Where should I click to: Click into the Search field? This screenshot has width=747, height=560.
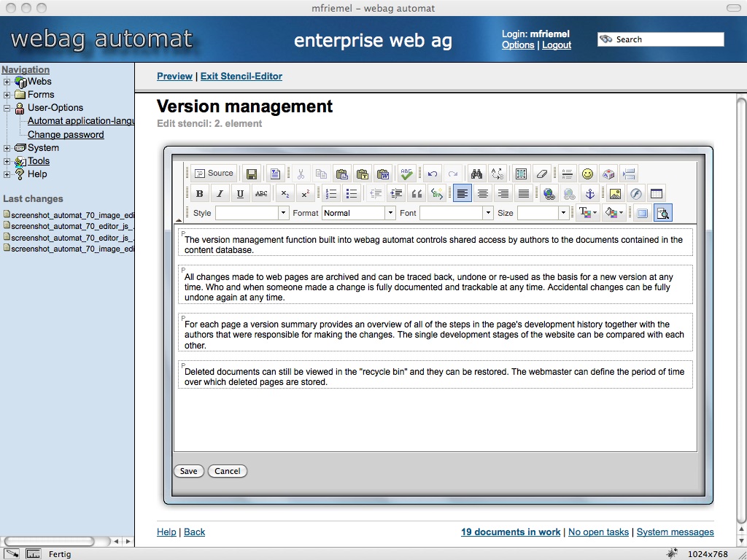pyautogui.click(x=661, y=39)
